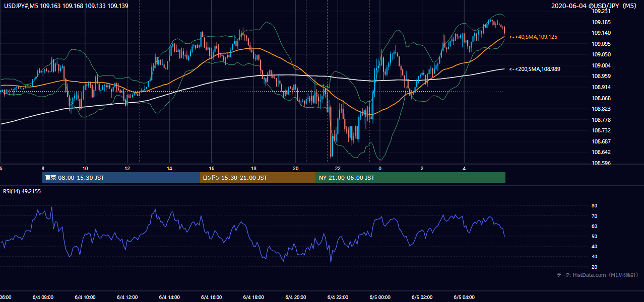Click price axis value 108.642
The width and height of the screenshot is (644, 302).
coord(601,152)
